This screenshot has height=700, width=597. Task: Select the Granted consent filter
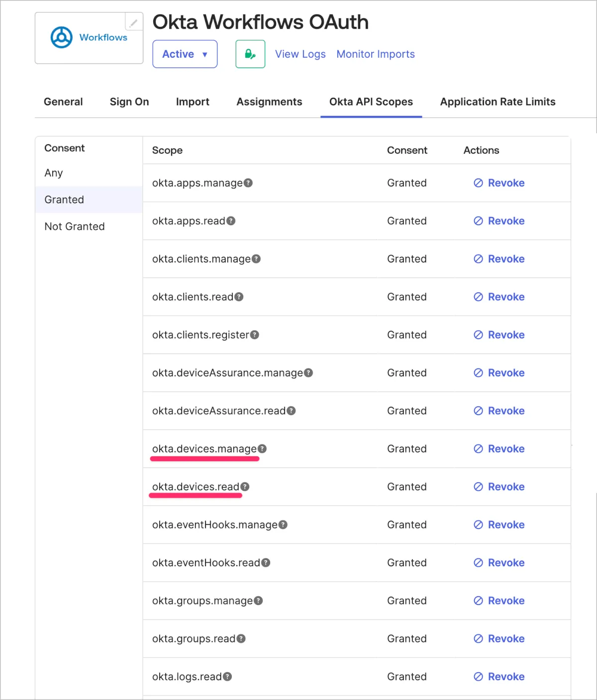[64, 200]
